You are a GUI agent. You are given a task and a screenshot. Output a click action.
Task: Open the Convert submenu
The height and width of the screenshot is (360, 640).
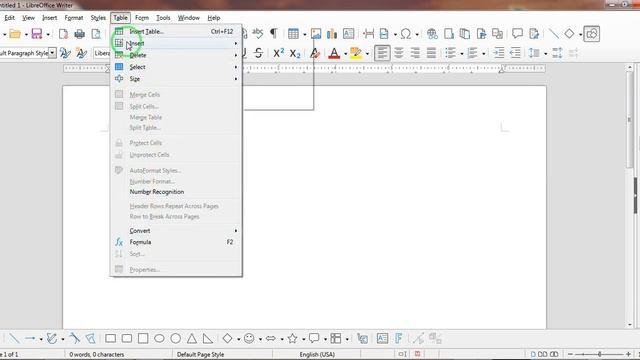(176, 231)
